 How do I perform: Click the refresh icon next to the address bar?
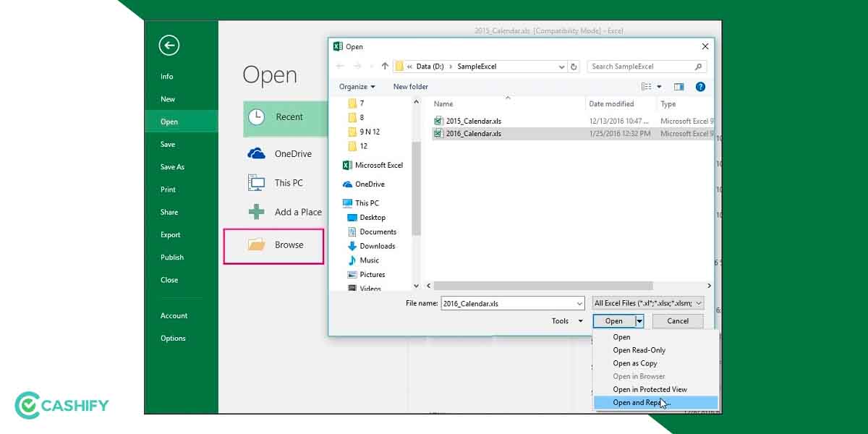[574, 66]
